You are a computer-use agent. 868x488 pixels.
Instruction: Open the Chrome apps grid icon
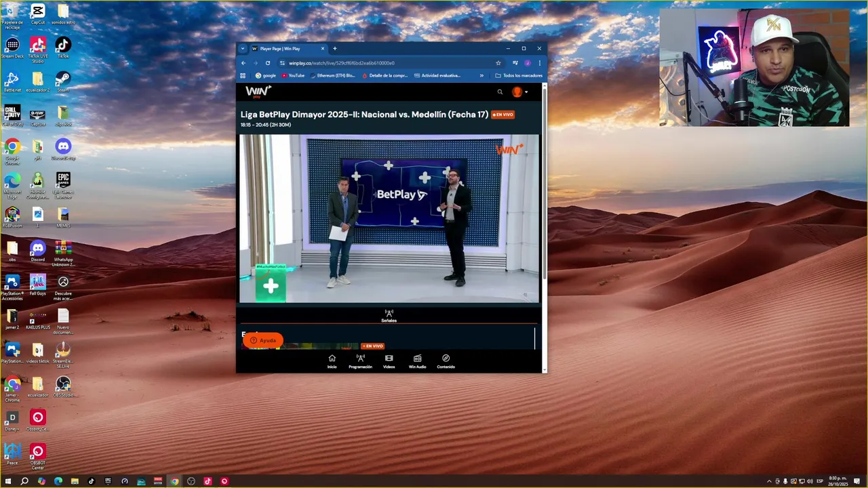click(x=243, y=75)
